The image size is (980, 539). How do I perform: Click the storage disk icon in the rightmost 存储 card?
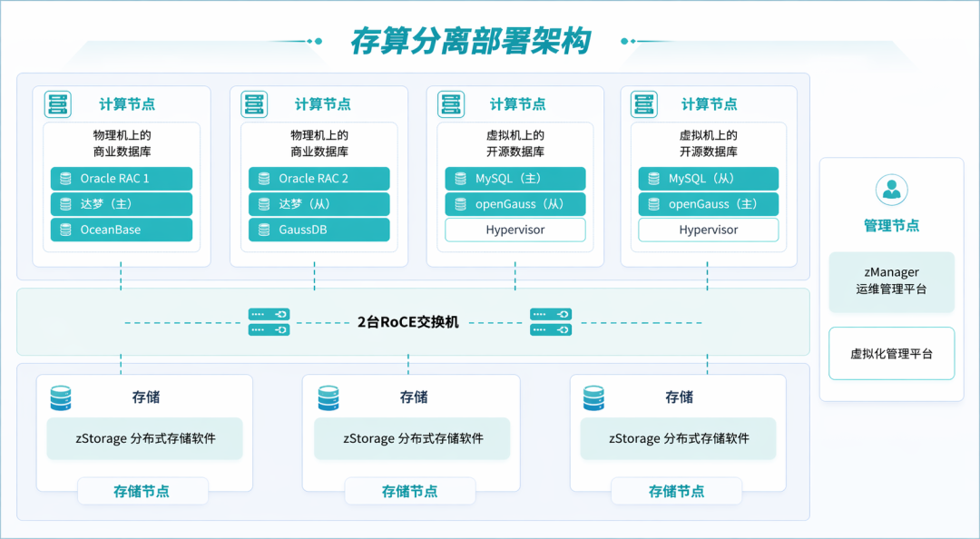click(593, 398)
